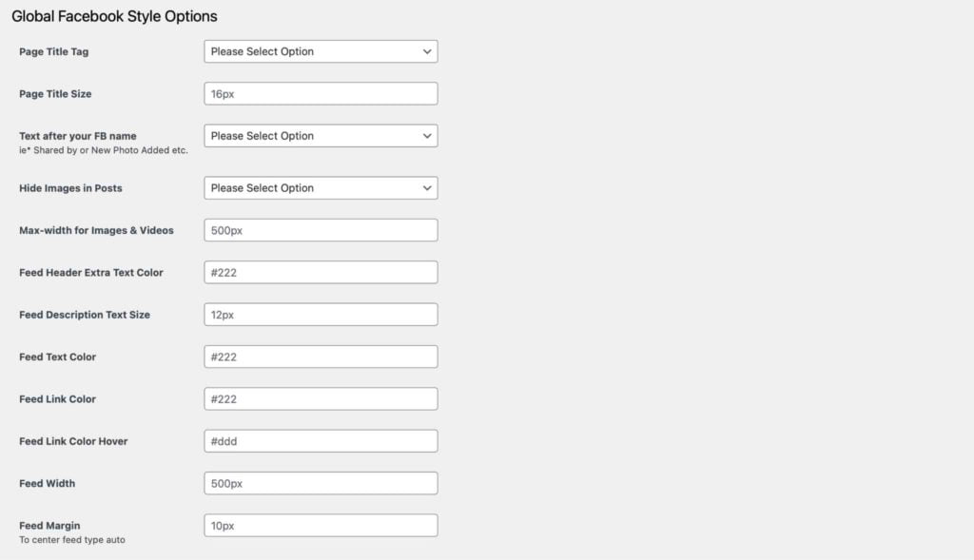The image size is (974, 560).
Task: Click the Global Facebook Style Options heading
Action: [x=114, y=17]
